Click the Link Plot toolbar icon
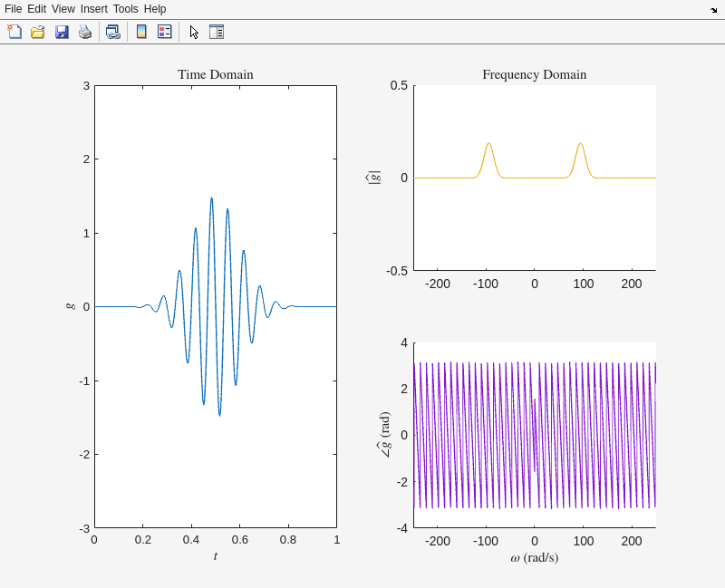The height and width of the screenshot is (588, 725). coord(112,32)
